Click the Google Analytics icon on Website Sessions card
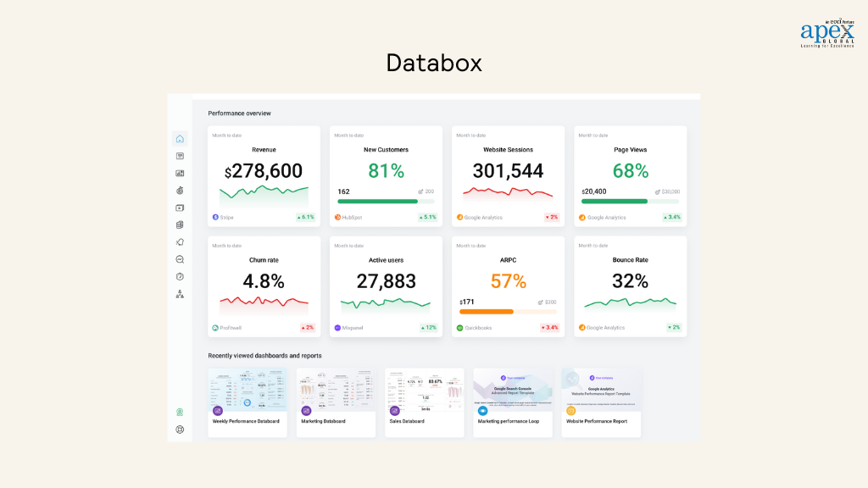 [x=459, y=218]
